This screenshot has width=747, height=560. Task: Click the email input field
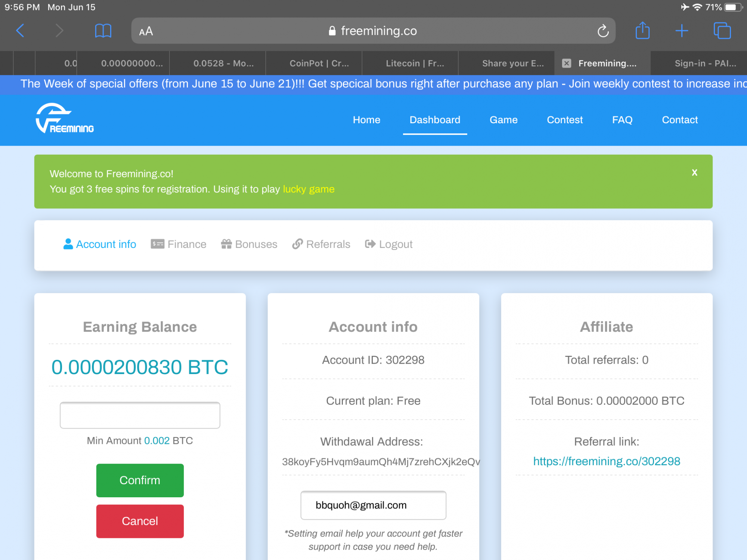point(373,505)
